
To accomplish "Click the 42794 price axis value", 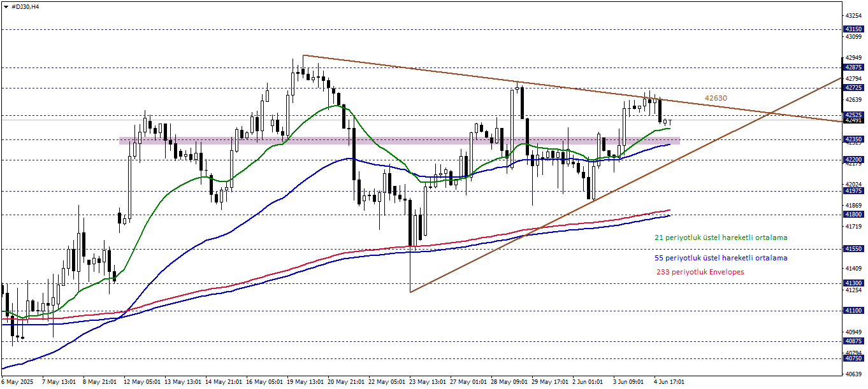I will point(853,78).
